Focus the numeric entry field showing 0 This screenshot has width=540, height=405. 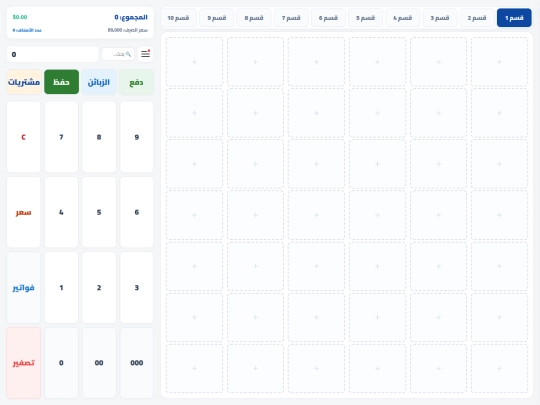[x=53, y=54]
